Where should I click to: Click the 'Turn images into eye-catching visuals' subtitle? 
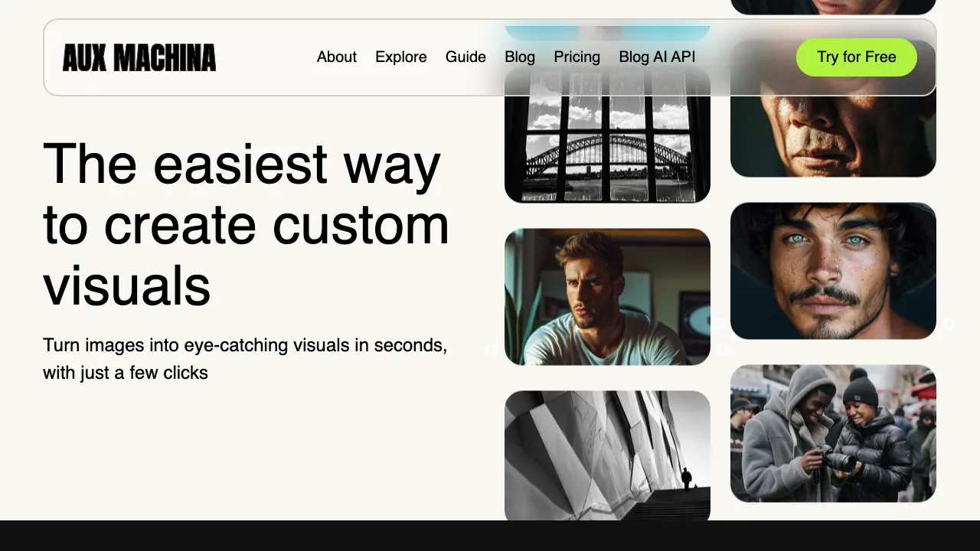(245, 359)
